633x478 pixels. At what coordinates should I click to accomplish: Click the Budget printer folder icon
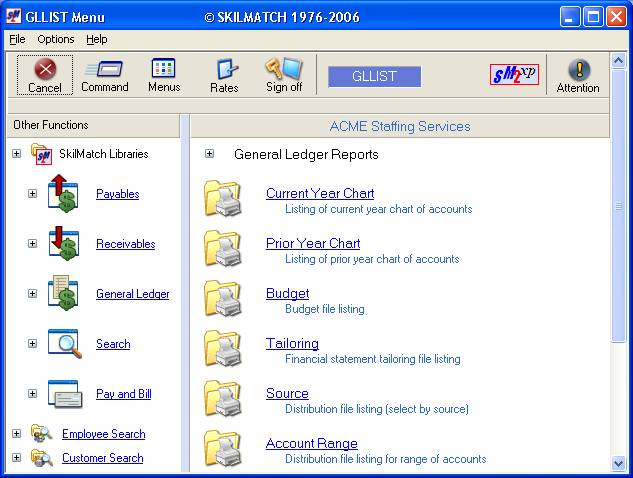click(223, 298)
